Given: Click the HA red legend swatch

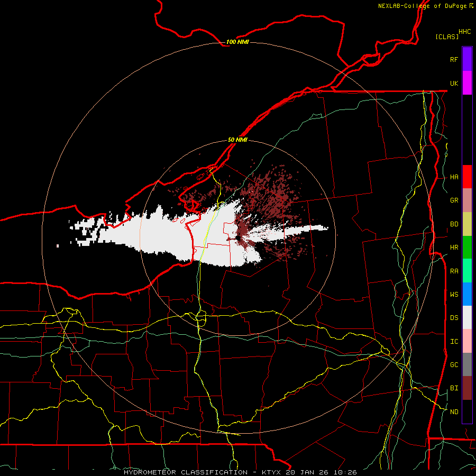Looking at the screenshot, I should 467,177.
